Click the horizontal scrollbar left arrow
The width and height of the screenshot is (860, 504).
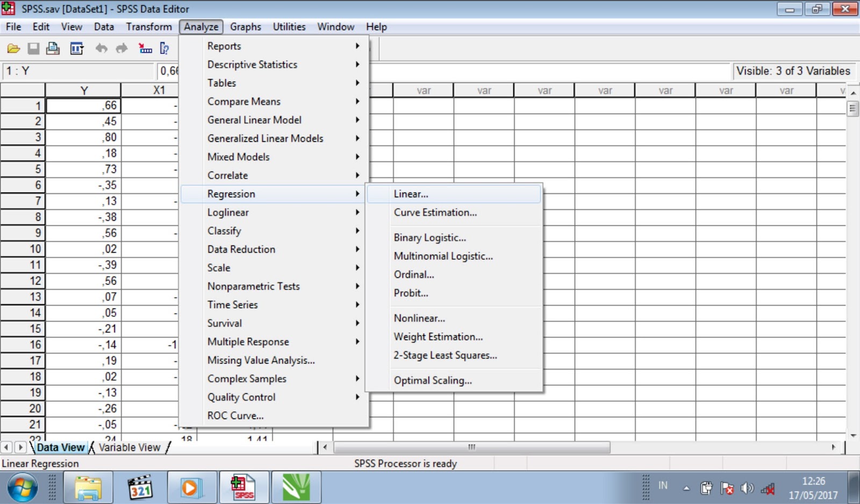pos(325,447)
